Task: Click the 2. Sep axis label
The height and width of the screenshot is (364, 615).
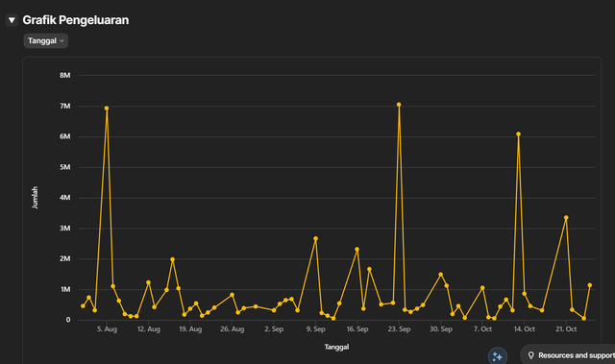Action: tap(274, 329)
